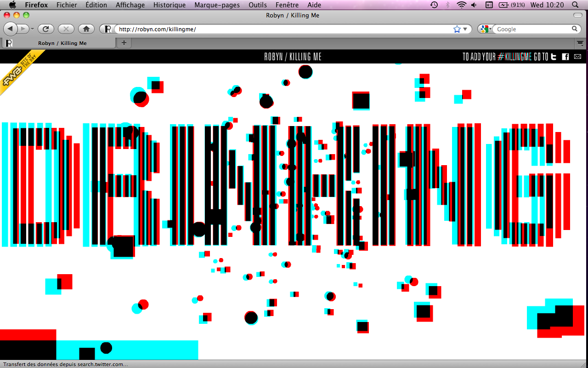
Task: Click the Transfert des données status bar text
Action: click(x=65, y=364)
